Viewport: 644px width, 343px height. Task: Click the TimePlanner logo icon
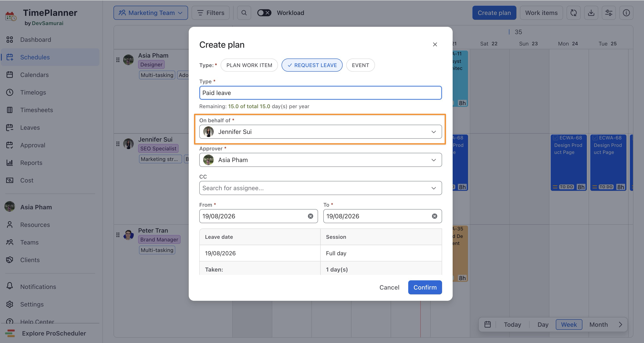[11, 16]
